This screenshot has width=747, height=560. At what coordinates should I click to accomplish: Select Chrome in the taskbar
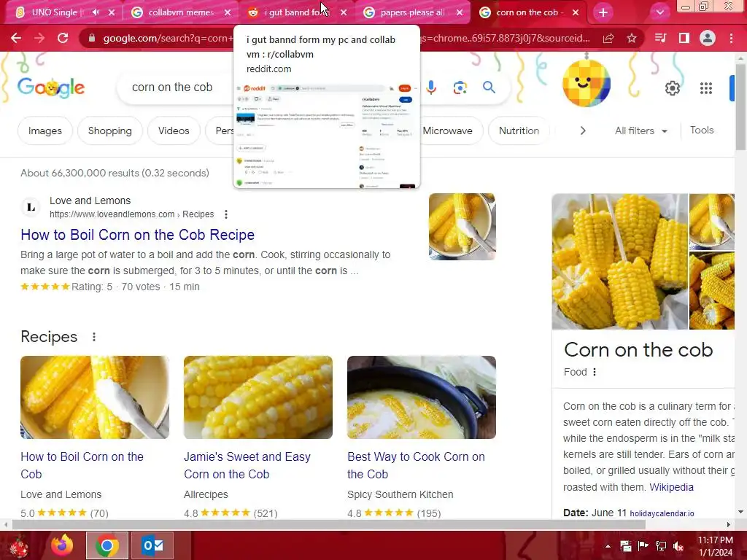click(x=107, y=545)
